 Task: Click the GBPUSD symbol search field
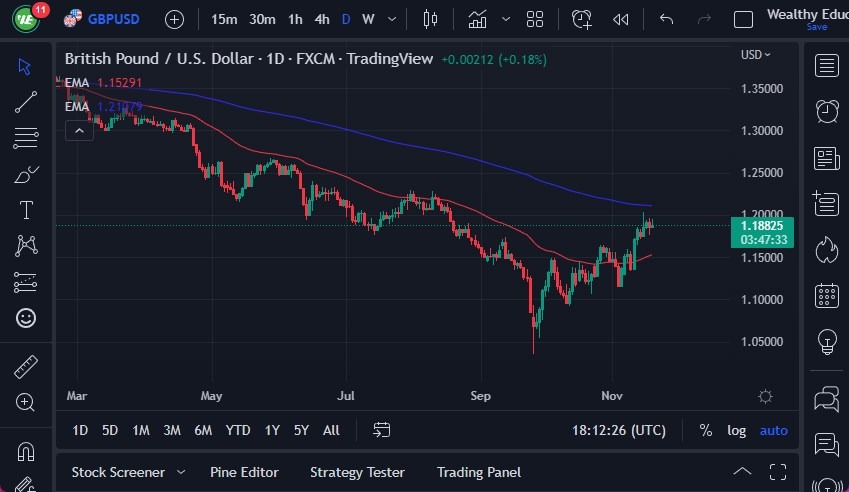[x=113, y=19]
